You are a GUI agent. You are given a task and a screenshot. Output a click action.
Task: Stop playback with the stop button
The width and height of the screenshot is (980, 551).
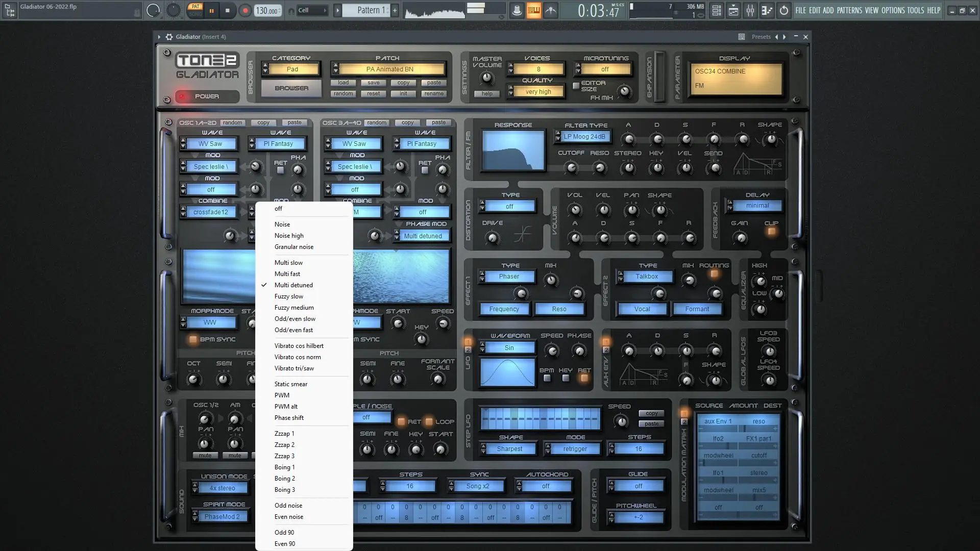click(x=228, y=10)
